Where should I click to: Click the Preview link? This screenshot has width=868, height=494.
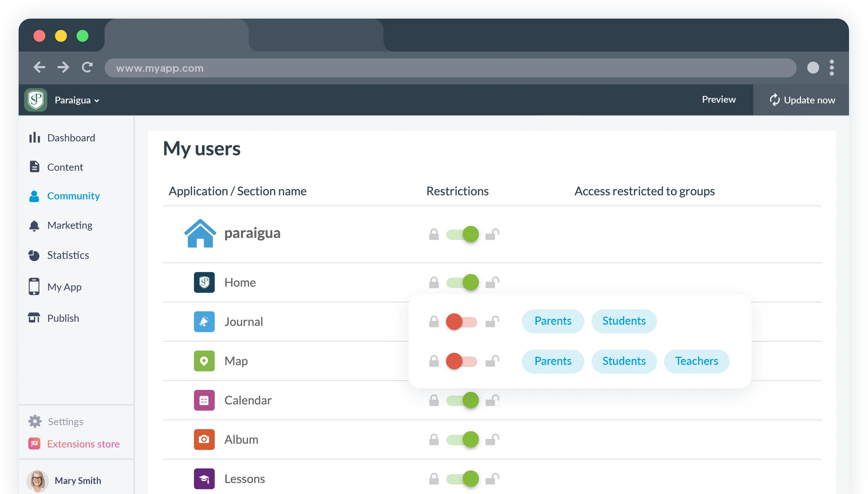coord(718,100)
